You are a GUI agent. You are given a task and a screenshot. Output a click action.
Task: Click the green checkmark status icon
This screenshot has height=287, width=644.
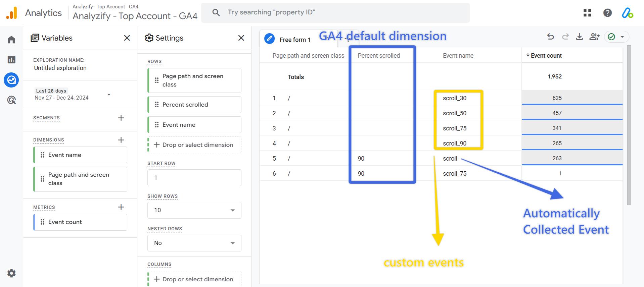click(611, 37)
